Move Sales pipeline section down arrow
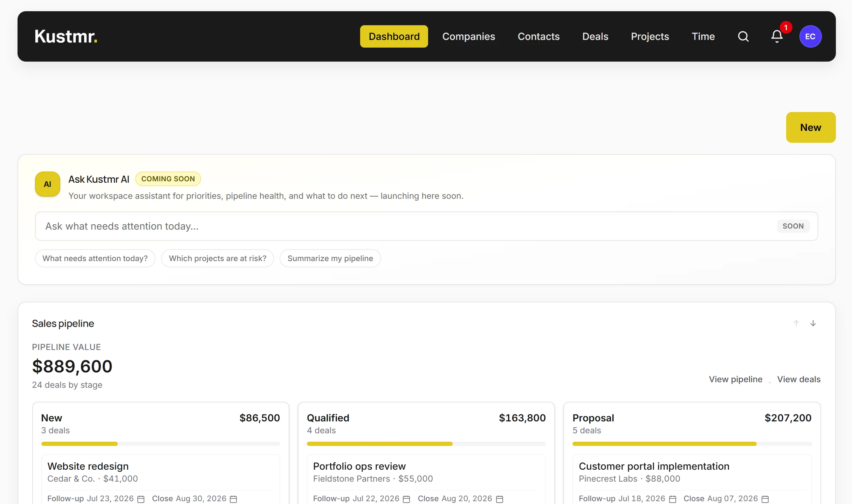The height and width of the screenshot is (504, 852). pyautogui.click(x=813, y=323)
